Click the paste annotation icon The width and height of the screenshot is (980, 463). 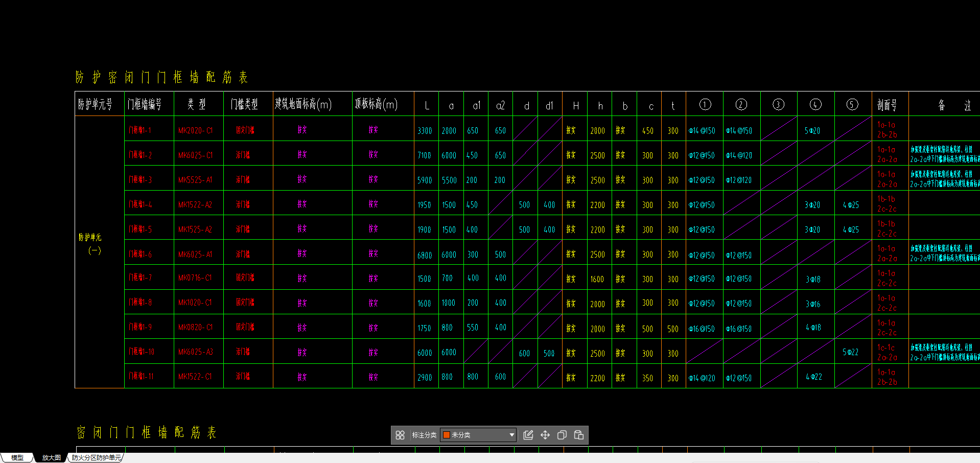point(579,435)
